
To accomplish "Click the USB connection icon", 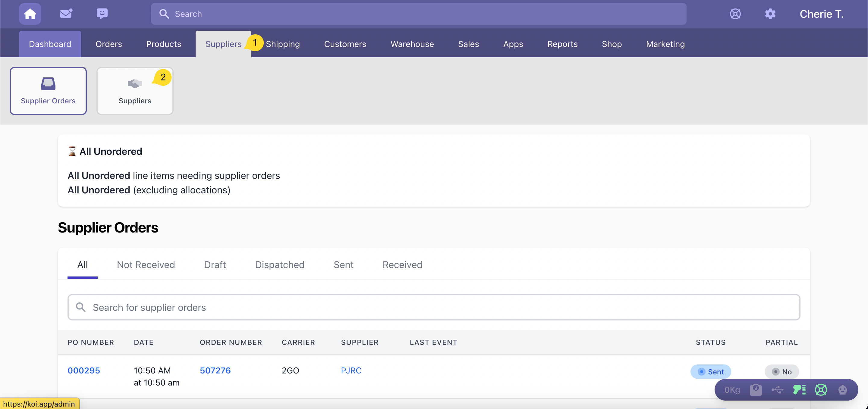I will 777,390.
